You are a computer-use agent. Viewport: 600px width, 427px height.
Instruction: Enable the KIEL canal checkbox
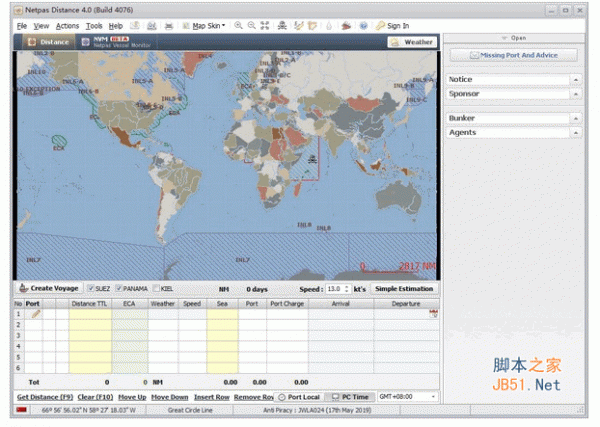[x=156, y=288]
